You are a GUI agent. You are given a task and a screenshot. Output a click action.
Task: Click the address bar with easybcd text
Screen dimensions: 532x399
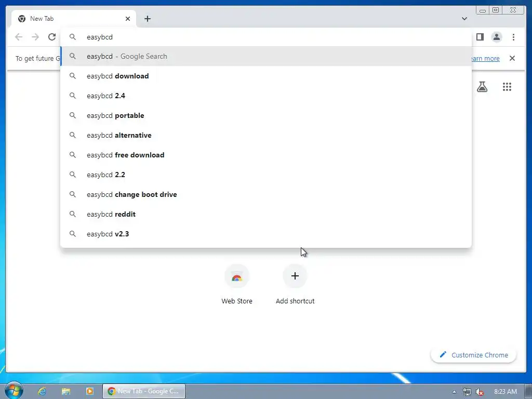(x=266, y=37)
